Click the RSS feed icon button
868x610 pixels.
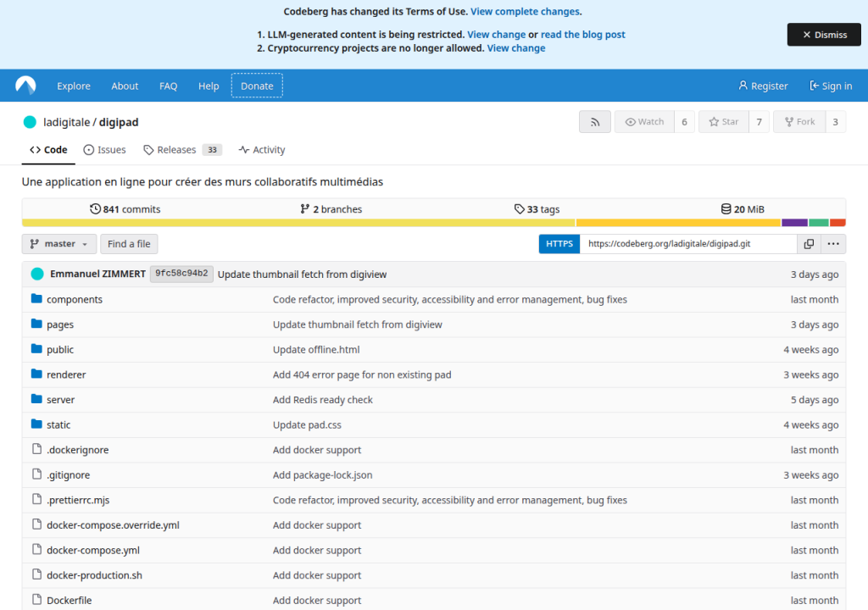click(x=595, y=122)
